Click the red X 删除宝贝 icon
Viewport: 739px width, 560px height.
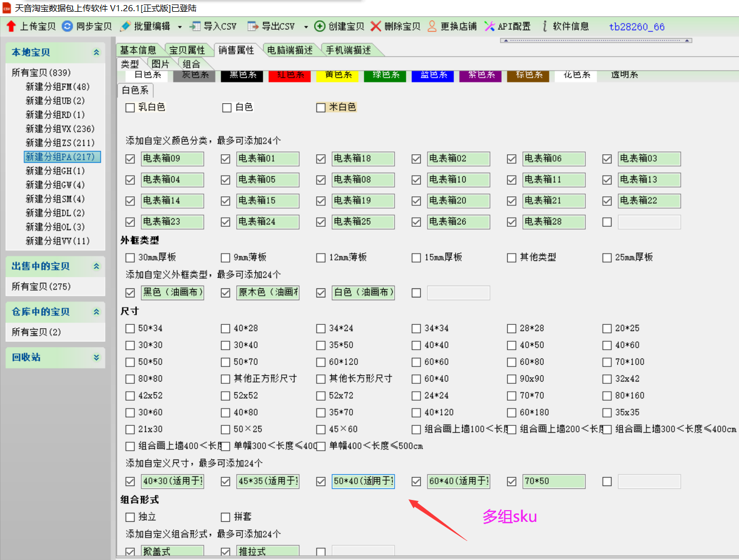click(376, 26)
